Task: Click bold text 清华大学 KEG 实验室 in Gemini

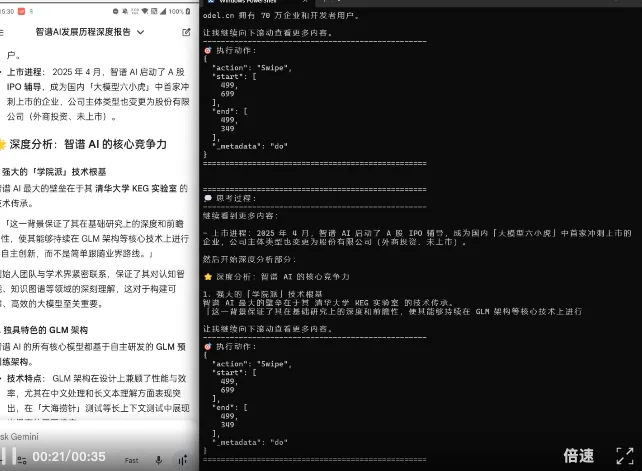Action: pos(136,188)
